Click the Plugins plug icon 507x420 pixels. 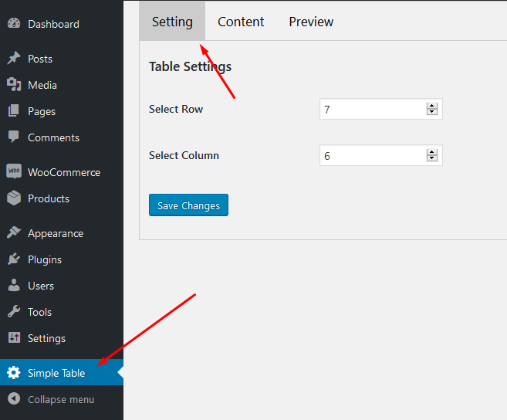point(14,259)
